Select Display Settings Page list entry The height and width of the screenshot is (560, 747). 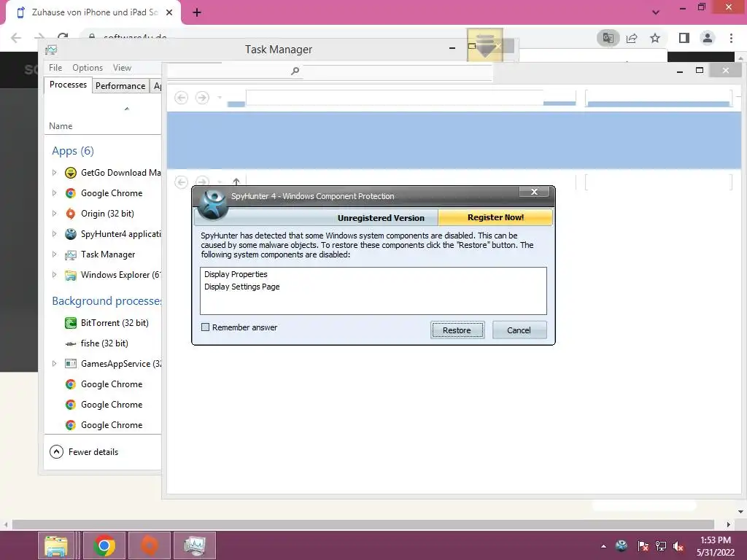click(242, 287)
